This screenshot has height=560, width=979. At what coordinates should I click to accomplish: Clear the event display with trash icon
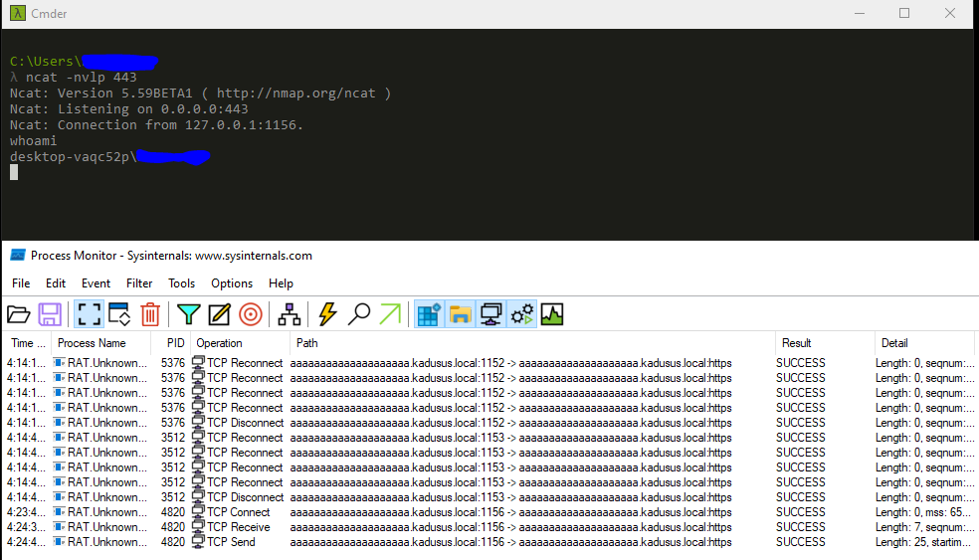pyautogui.click(x=150, y=314)
